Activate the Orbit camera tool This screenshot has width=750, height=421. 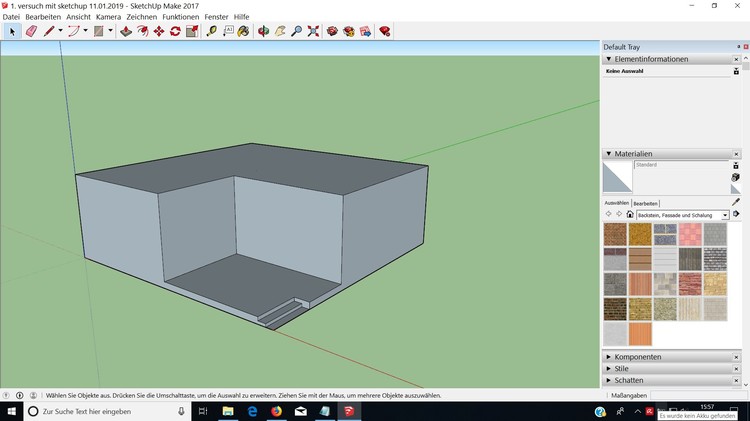pyautogui.click(x=264, y=32)
